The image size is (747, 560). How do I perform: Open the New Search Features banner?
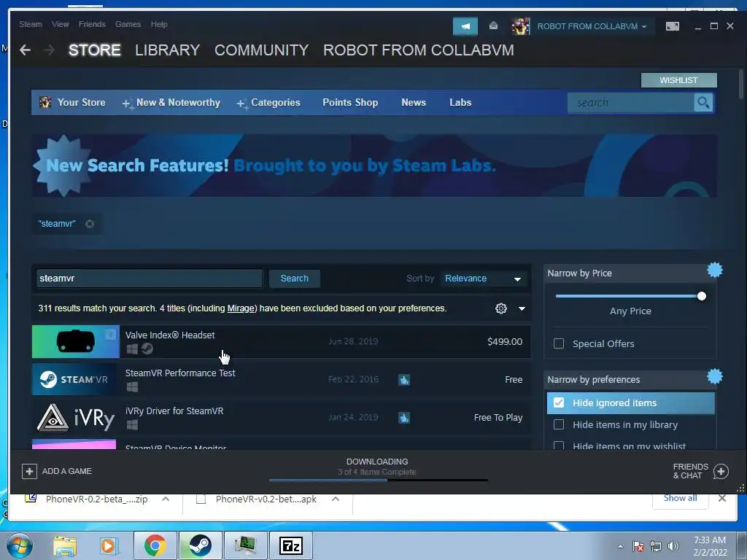[374, 166]
